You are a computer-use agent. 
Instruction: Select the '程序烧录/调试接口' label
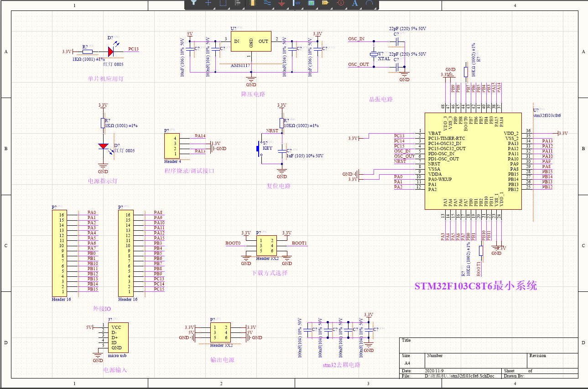(x=189, y=171)
